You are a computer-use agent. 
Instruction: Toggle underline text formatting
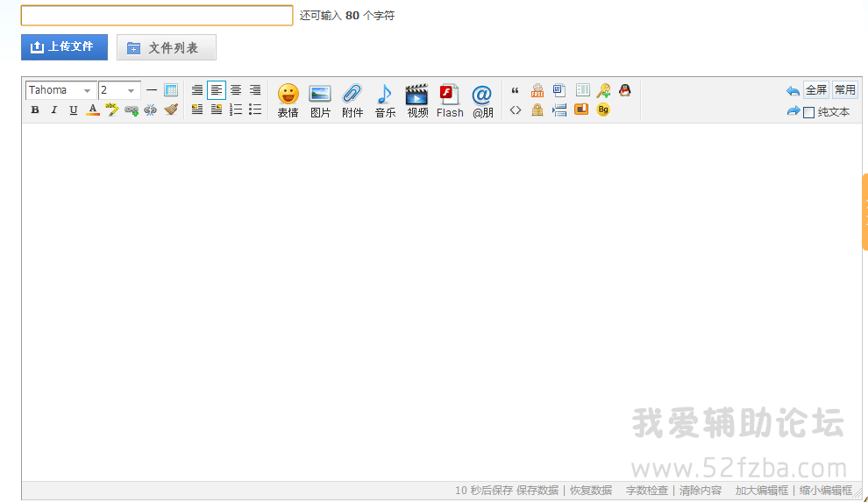click(73, 110)
